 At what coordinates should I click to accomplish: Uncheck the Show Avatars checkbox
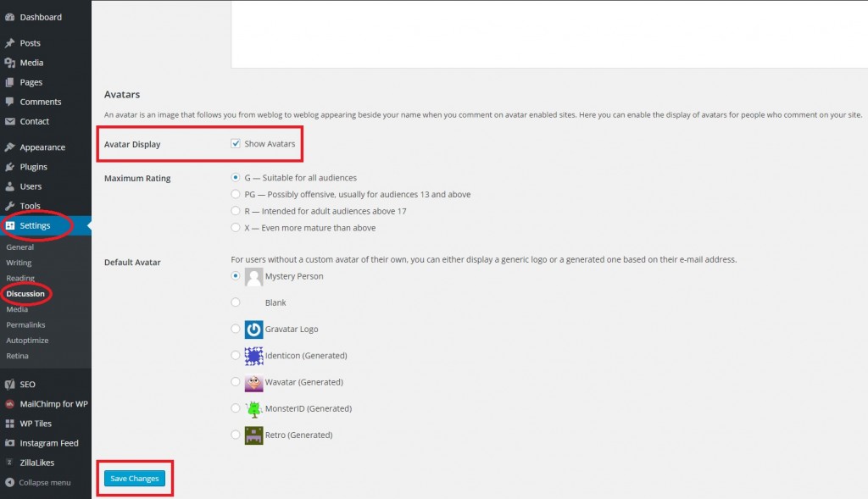tap(236, 144)
